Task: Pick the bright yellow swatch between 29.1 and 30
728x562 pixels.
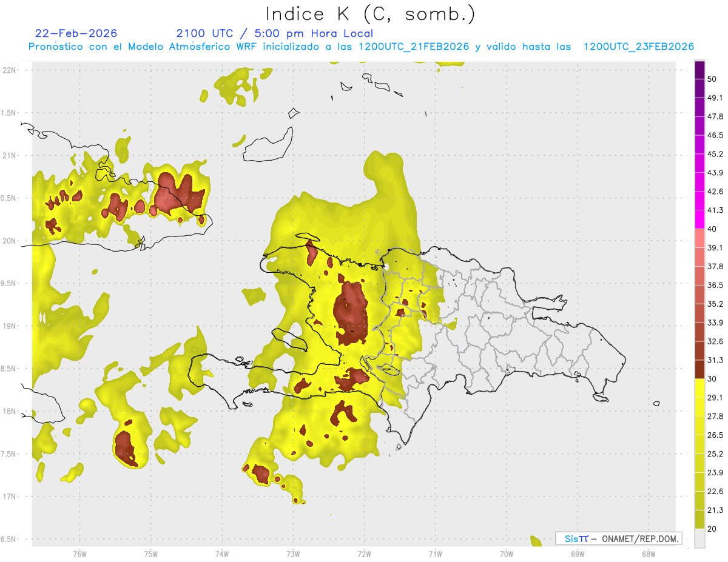Action: tap(699, 389)
